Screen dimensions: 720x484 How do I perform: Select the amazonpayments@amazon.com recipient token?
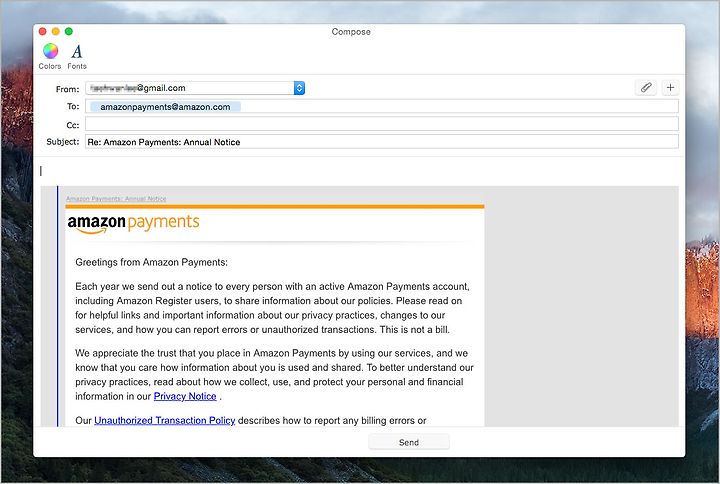click(165, 107)
